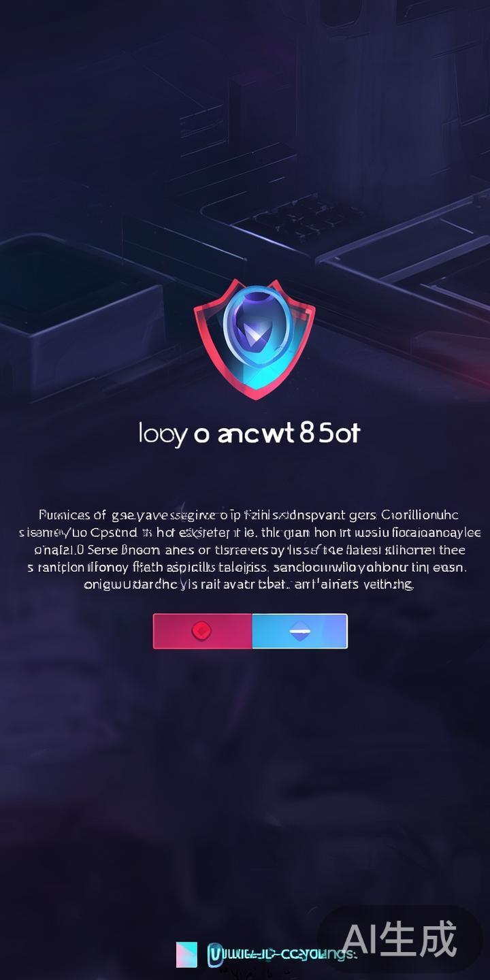Click the outlined U letter starting the footer text

tap(216, 954)
